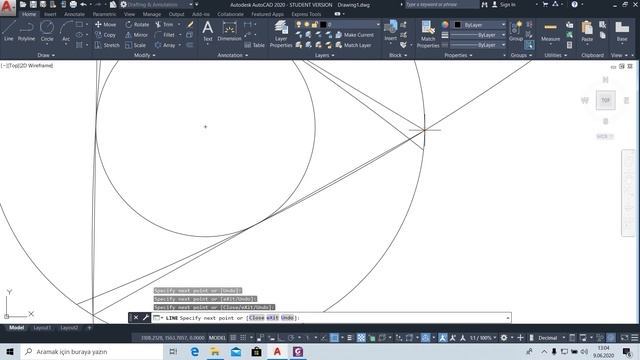Activate the Scale command

(x=136, y=45)
